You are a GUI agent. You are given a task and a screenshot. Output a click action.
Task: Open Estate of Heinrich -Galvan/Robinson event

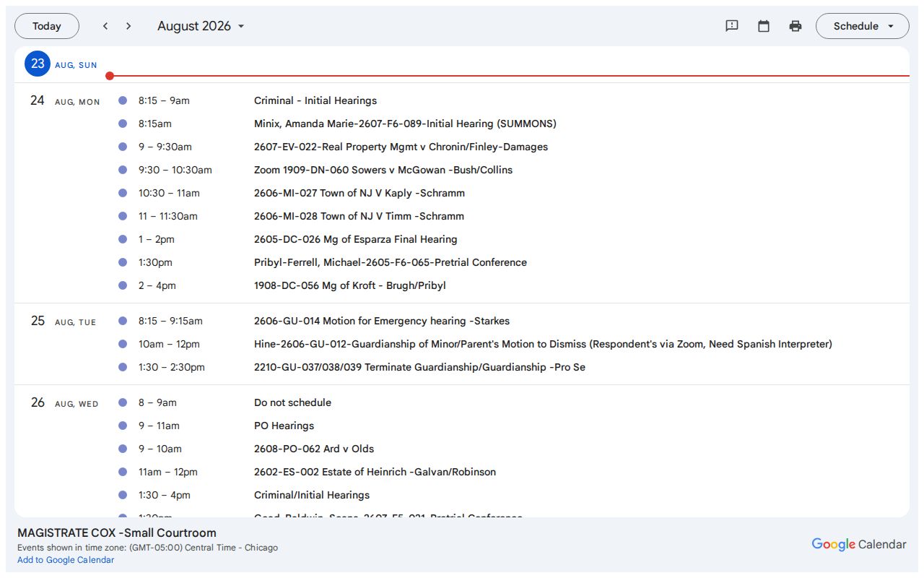click(375, 472)
